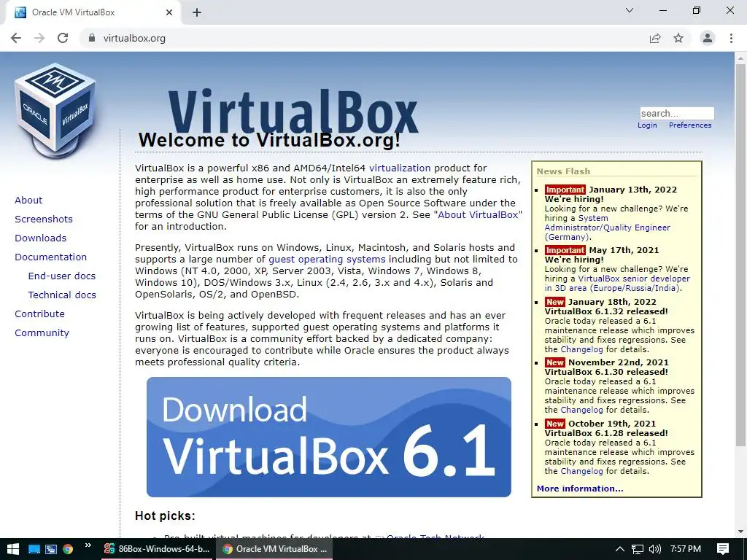Open Changelog link for 6.1.30 release
The height and width of the screenshot is (560, 747).
tap(581, 410)
